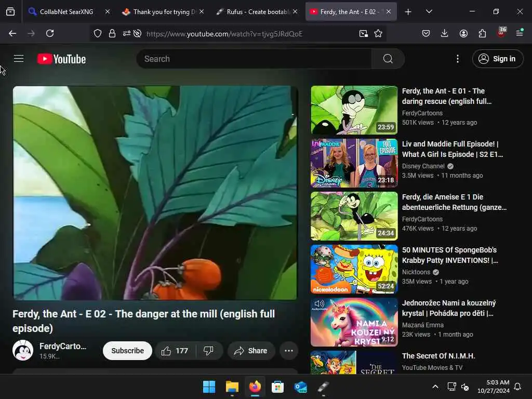Show site security padlock info

pyautogui.click(x=112, y=33)
